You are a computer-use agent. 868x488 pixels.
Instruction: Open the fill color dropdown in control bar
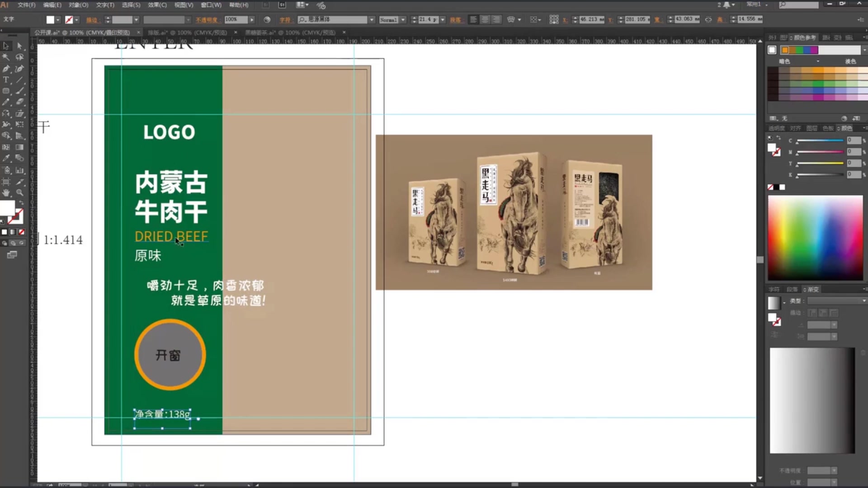pos(58,20)
